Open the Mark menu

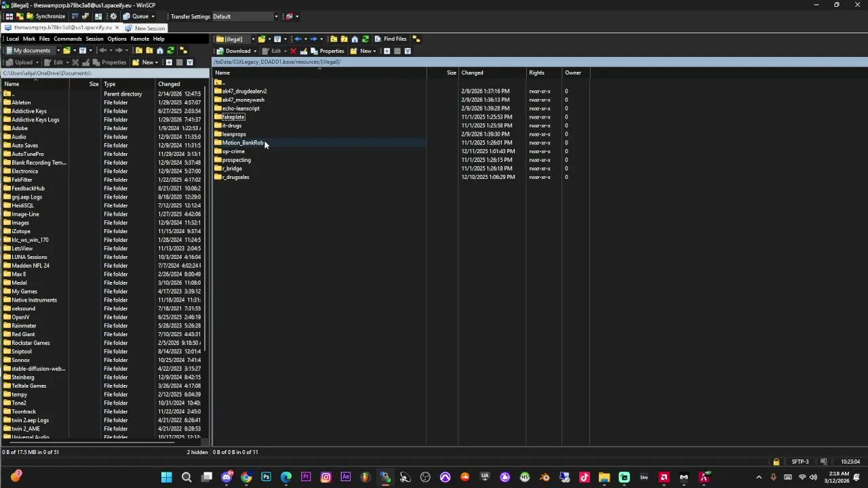pos(29,39)
